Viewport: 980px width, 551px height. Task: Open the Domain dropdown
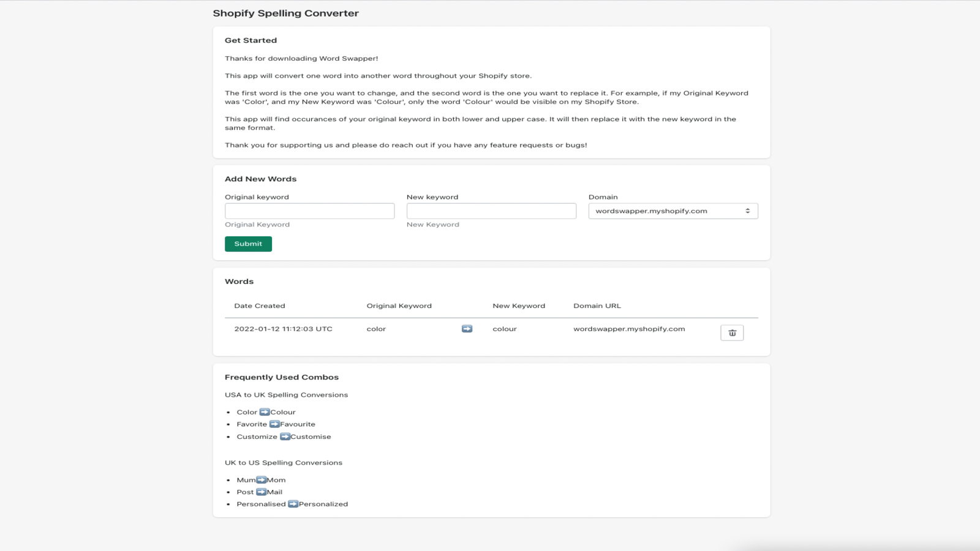(673, 211)
